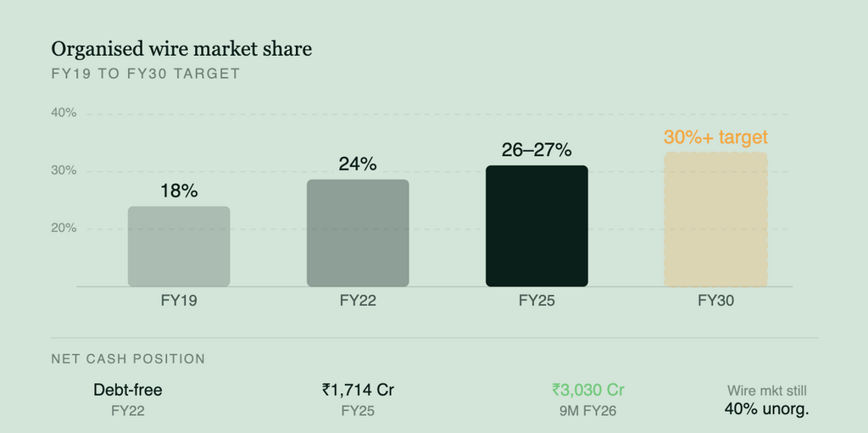This screenshot has width=868, height=433.
Task: Click the ₹1,714 Cr figure
Action: tap(358, 390)
